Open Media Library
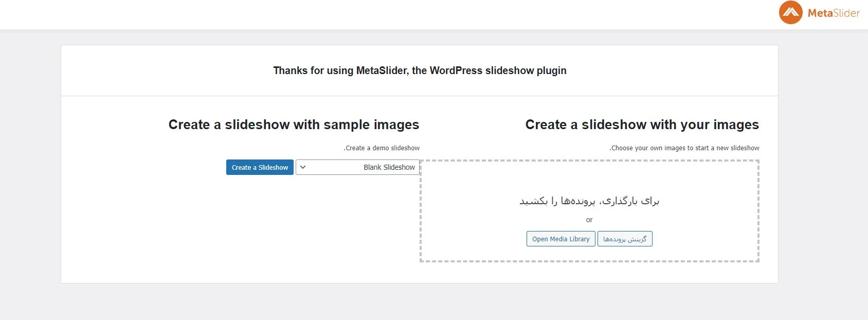 tap(560, 238)
